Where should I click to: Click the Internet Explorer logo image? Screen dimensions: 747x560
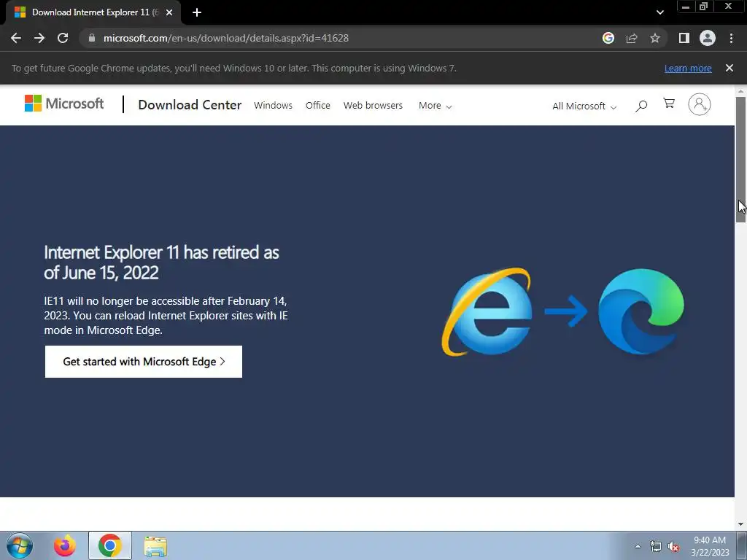pos(487,311)
